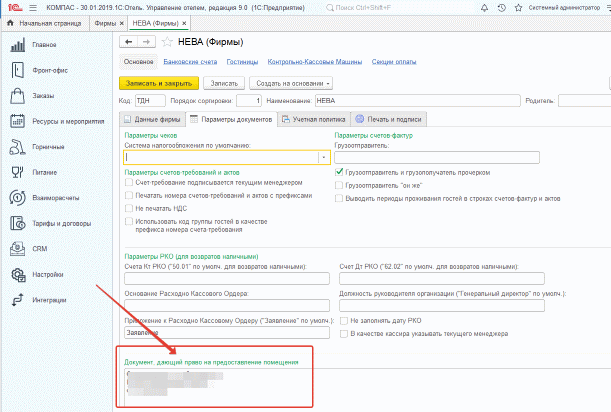Open Заказы section with bag icon
Image resolution: width=611 pixels, height=412 pixels.
click(x=18, y=96)
